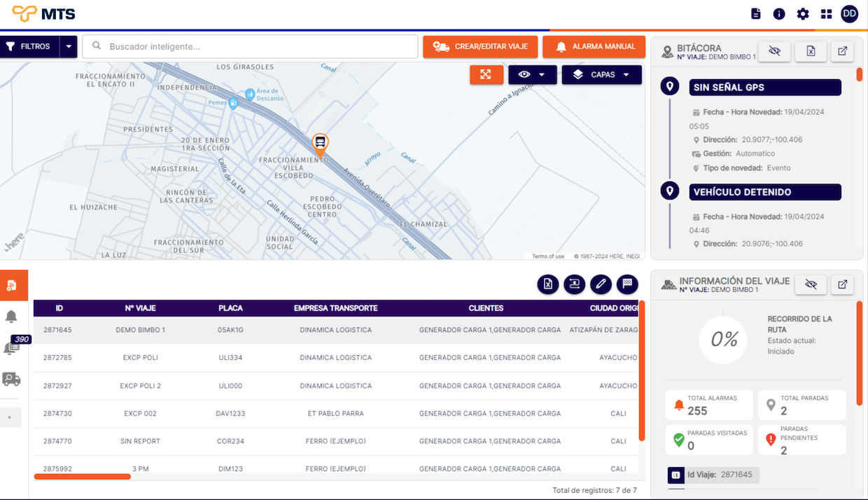This screenshot has height=500, width=868.
Task: Click the pencil edit icon above the table
Action: [600, 284]
